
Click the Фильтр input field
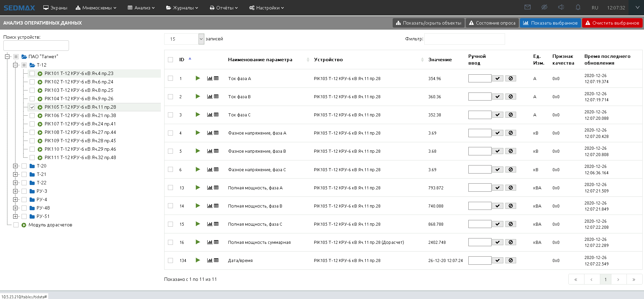[x=464, y=39]
